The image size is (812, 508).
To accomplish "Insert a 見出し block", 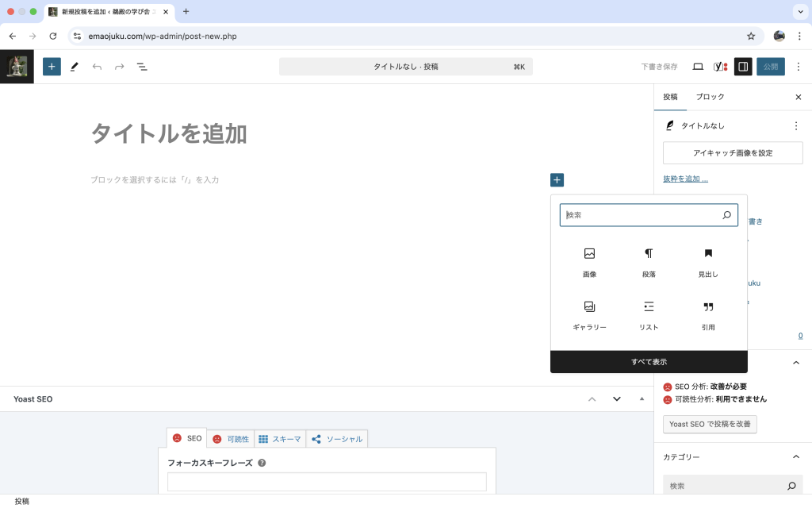I will [708, 262].
